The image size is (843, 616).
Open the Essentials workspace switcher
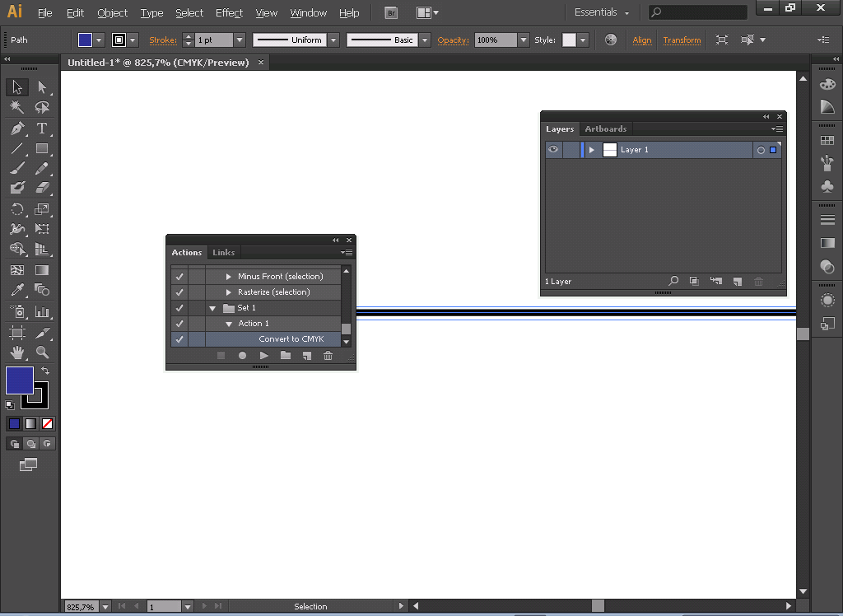click(x=602, y=12)
